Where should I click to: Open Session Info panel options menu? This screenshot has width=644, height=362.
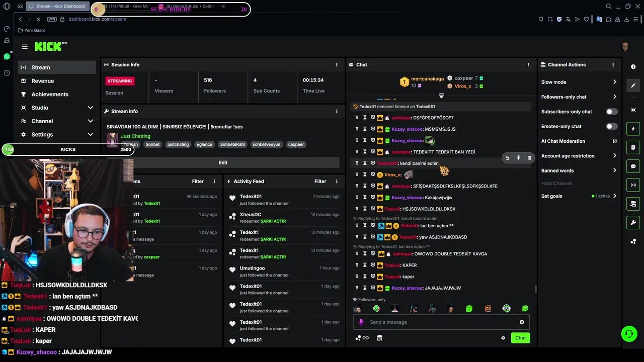point(337,65)
